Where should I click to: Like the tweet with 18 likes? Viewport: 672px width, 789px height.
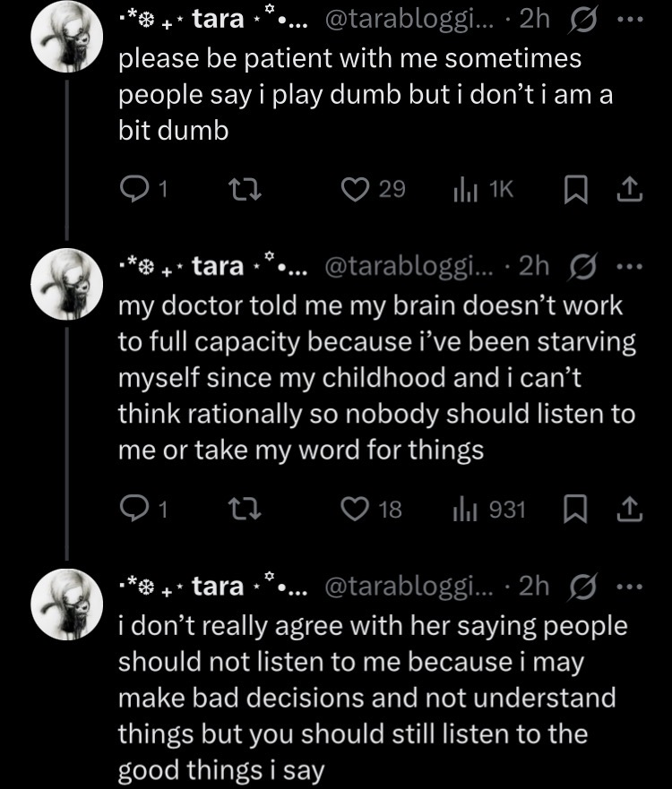pos(372,509)
